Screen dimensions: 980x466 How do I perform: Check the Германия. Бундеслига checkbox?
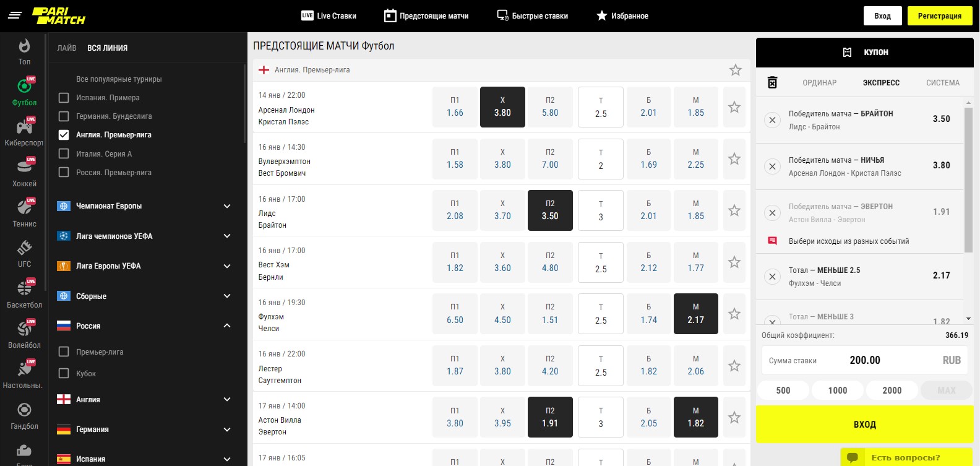[63, 116]
